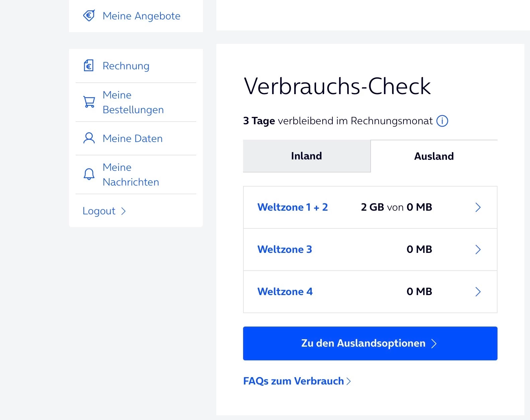Click the chevron after FAQs zum Verbrauch

[349, 381]
